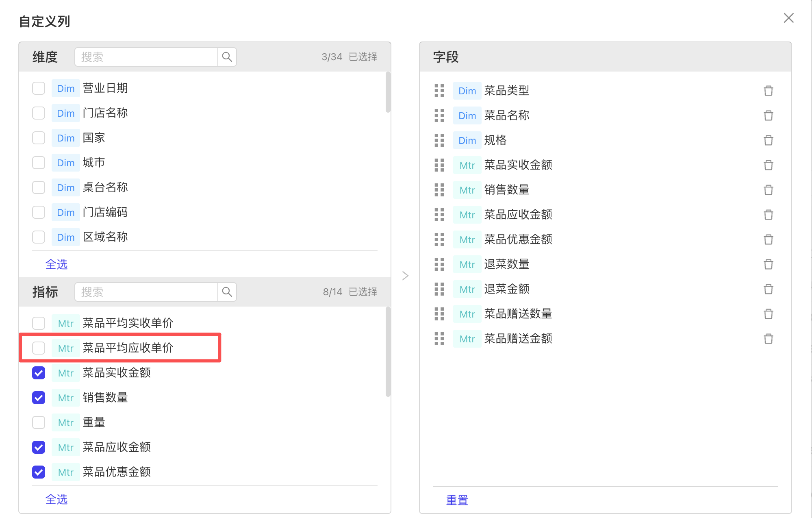Screen dimensions: 812x518
Task: Click the 维度 list scrollbar
Action: [388, 93]
